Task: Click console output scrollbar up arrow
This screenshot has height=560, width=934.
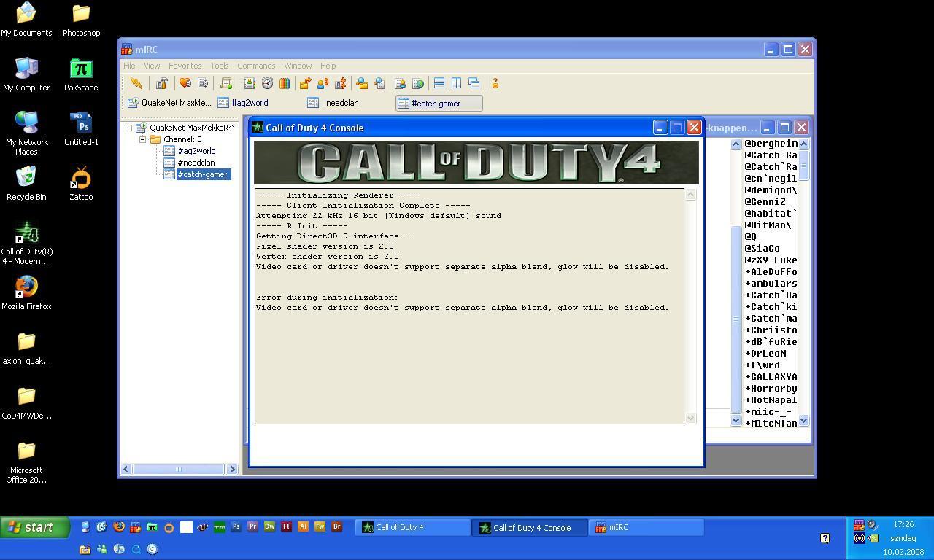Action: click(x=691, y=194)
